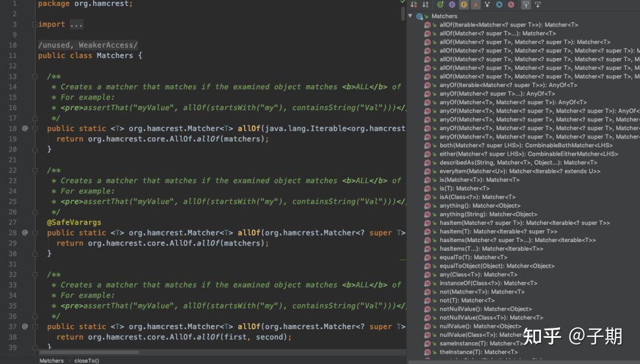Expand the folded import statement
This screenshot has height=364, width=640.
tap(35, 24)
